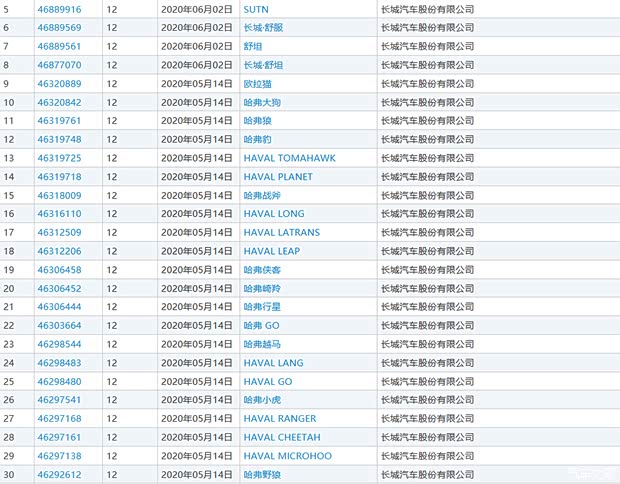620x484 pixels.
Task: Open registration number 46292612
Action: (59, 474)
